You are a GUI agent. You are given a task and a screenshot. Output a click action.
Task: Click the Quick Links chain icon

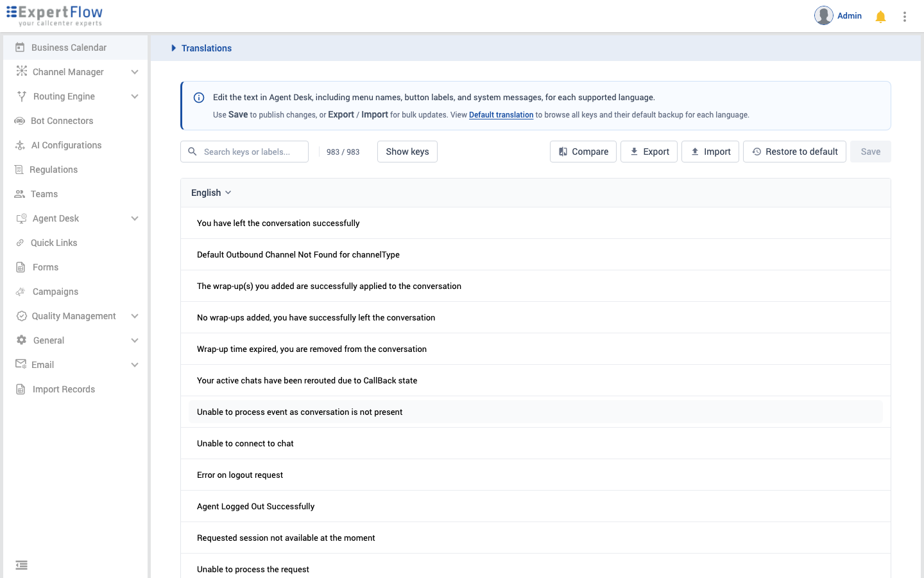click(x=20, y=243)
